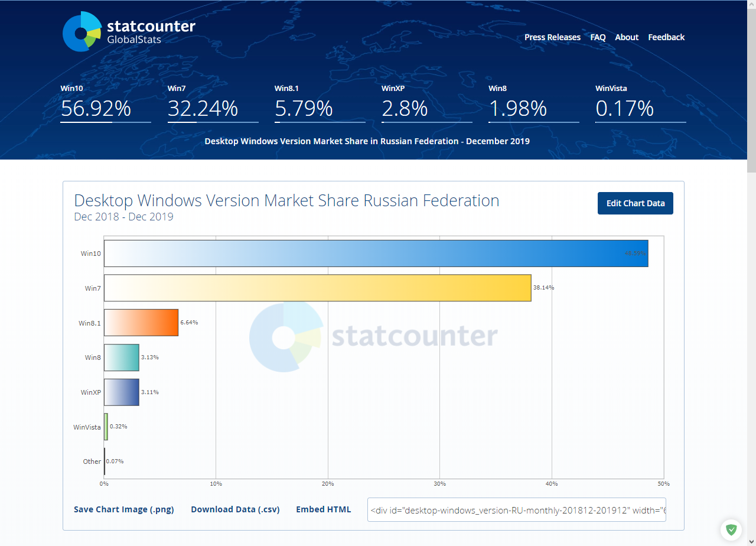Viewport: 756px width, 546px height.
Task: Click the blue Win10 bar
Action: click(376, 253)
